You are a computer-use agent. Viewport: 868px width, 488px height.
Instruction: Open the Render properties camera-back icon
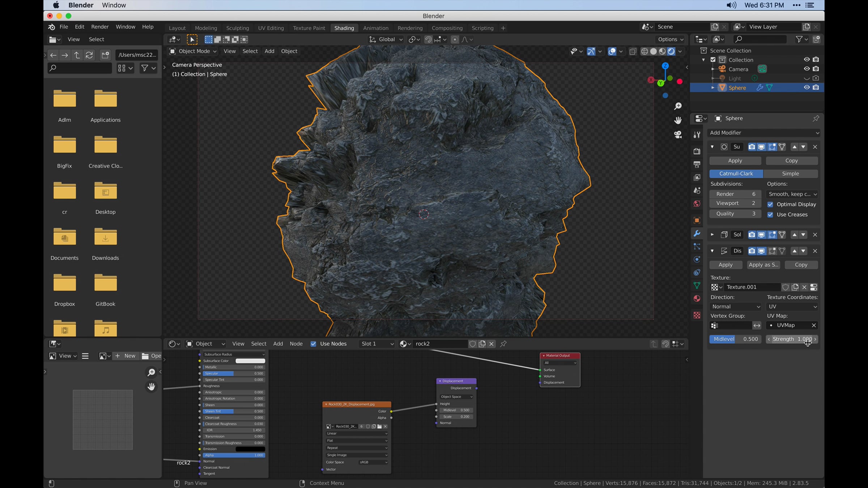[x=697, y=151]
